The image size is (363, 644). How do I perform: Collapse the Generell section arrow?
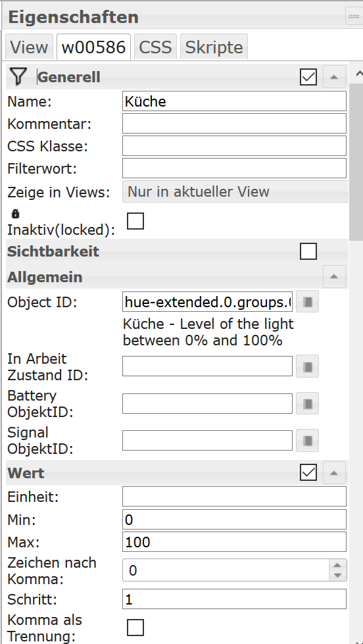click(x=334, y=77)
